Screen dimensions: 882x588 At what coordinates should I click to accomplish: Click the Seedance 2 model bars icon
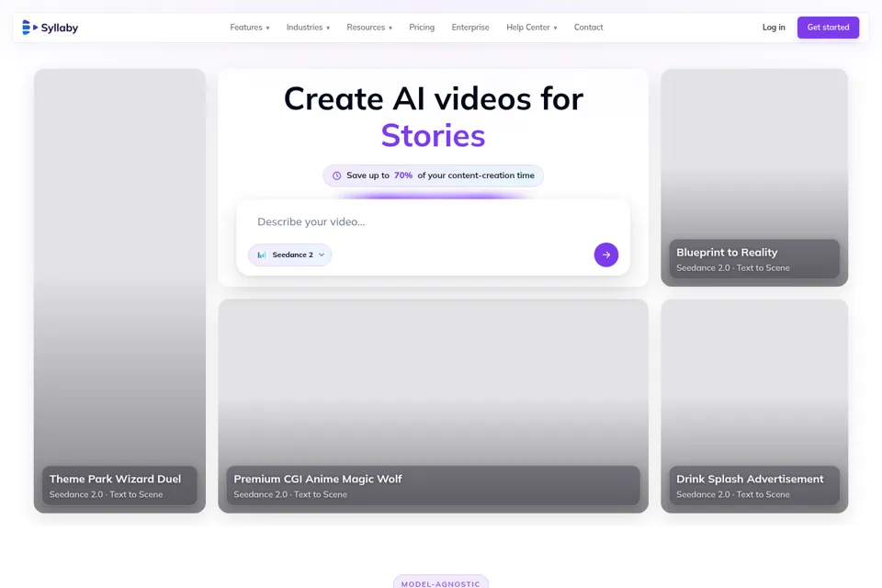tap(262, 254)
